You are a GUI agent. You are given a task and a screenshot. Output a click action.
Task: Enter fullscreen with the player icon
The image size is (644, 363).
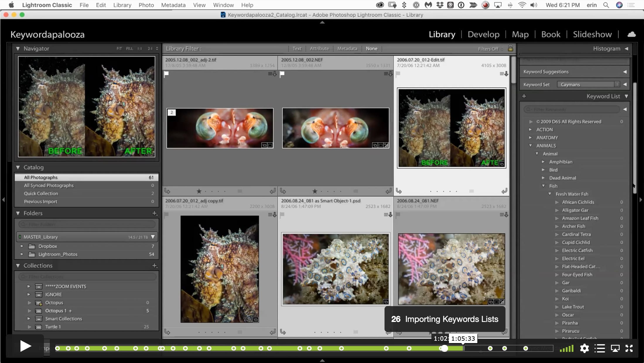point(629,348)
